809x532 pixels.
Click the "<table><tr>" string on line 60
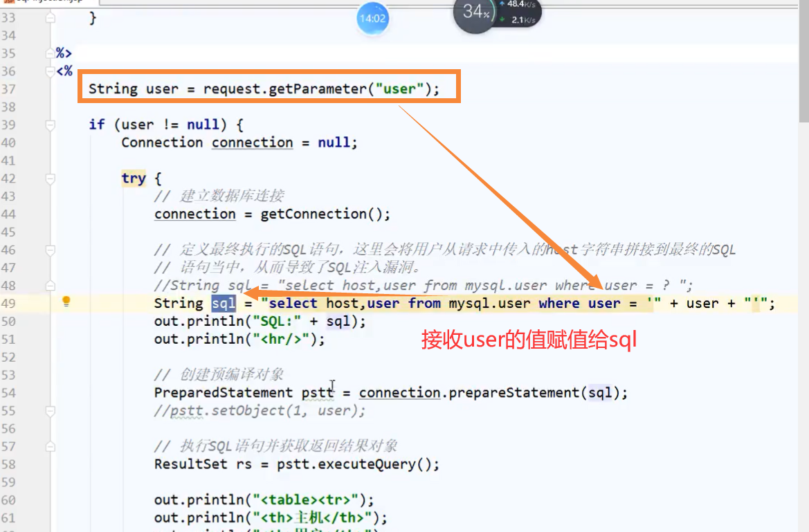coord(305,500)
